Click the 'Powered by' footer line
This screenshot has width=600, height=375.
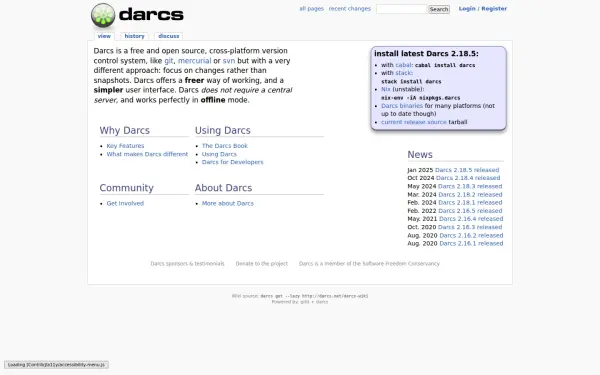click(300, 302)
